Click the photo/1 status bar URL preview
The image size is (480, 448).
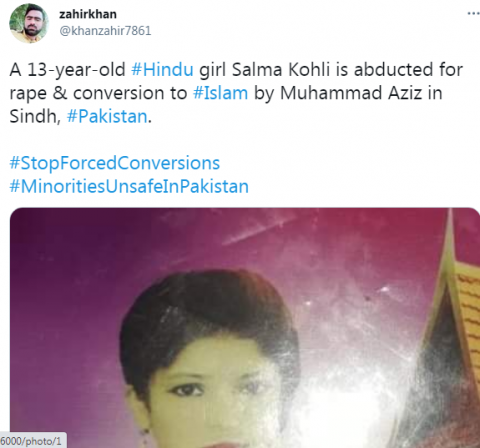tap(33, 440)
